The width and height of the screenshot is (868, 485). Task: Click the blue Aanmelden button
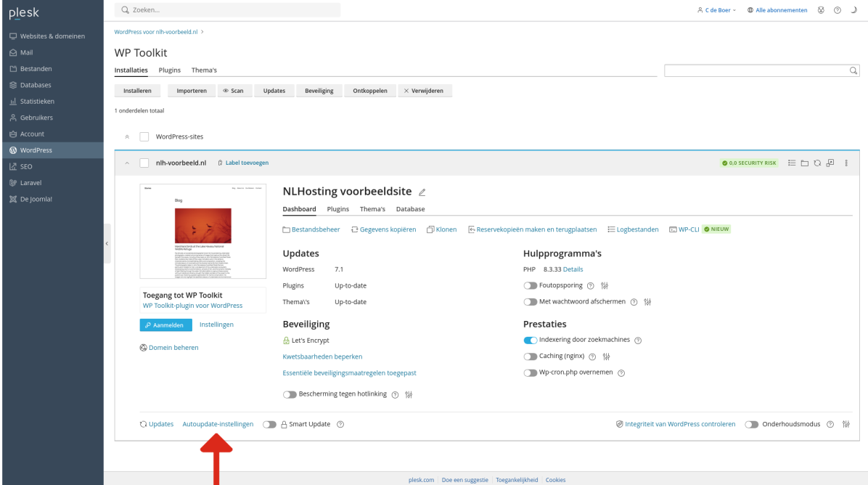point(165,325)
